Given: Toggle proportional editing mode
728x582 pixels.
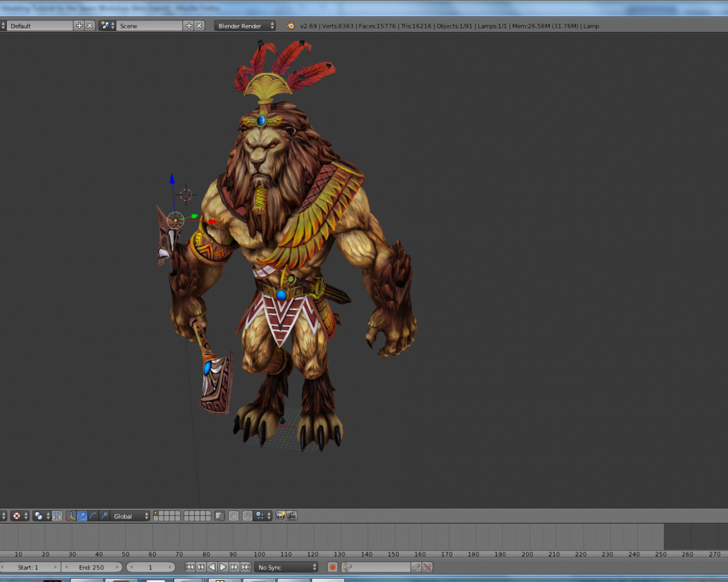Looking at the screenshot, I should 234,516.
